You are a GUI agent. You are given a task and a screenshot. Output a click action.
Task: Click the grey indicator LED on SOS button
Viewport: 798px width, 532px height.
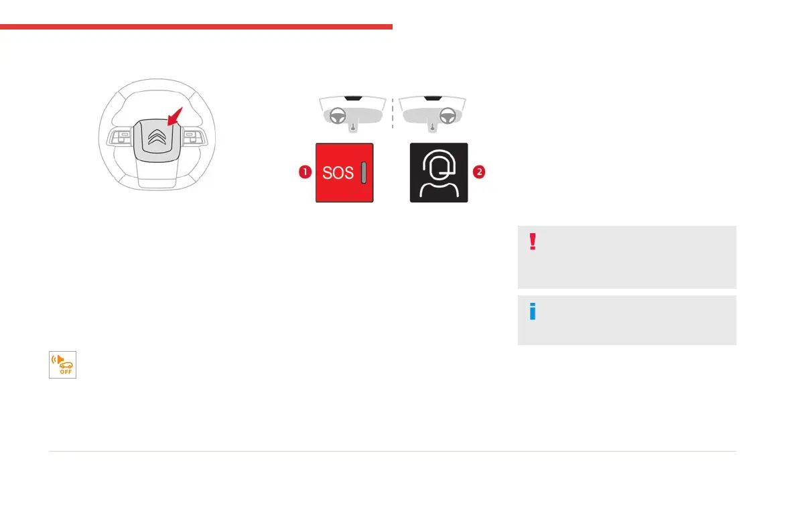(x=364, y=173)
